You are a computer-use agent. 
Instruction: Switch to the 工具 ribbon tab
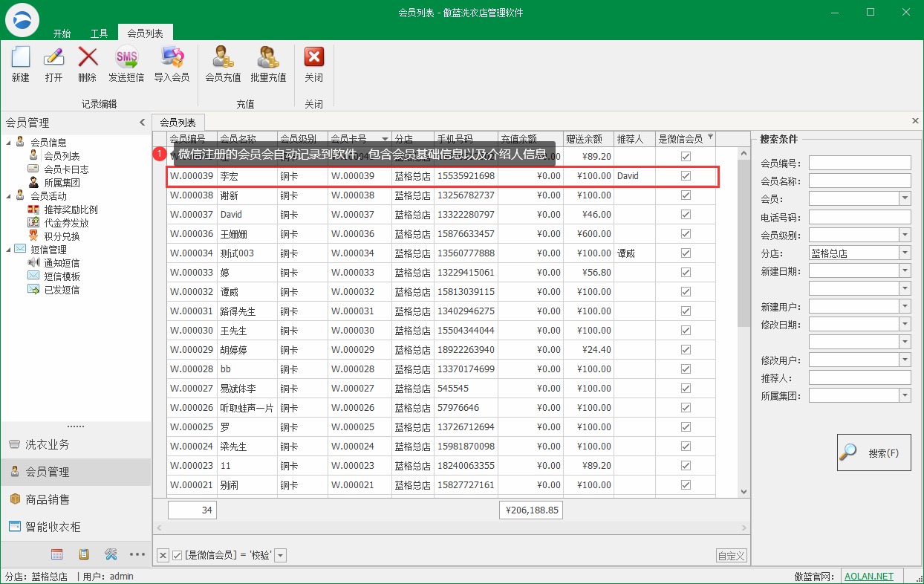tap(100, 33)
